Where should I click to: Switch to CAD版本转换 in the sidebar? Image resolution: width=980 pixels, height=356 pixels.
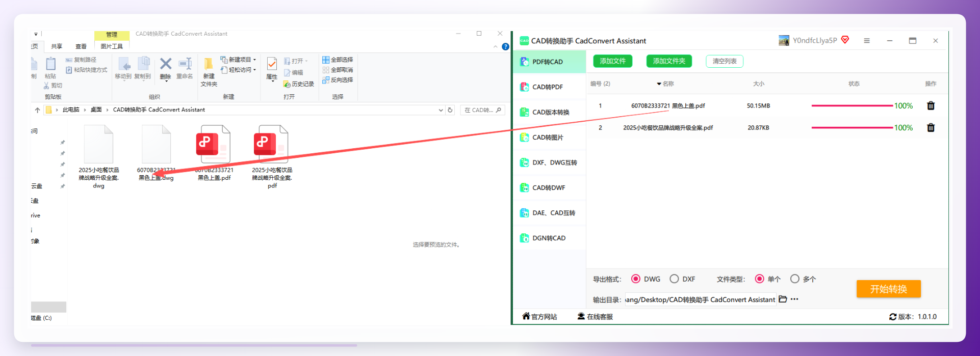550,112
